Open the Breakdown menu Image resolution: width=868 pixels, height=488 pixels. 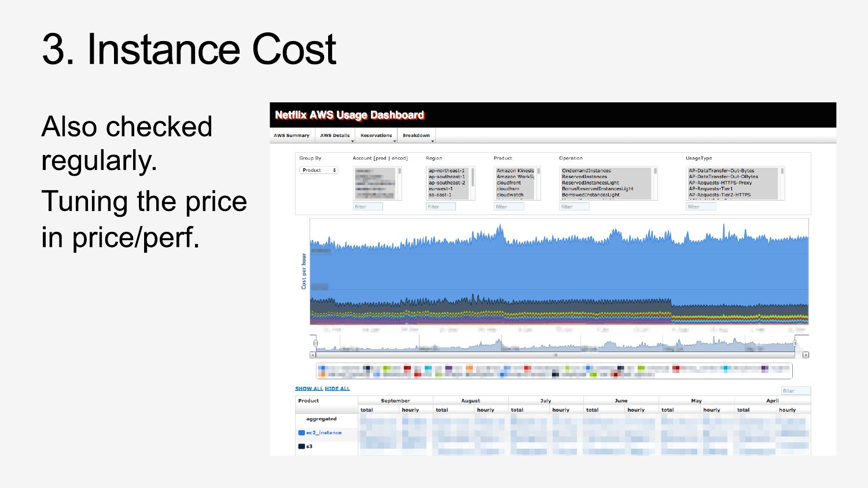pos(417,136)
